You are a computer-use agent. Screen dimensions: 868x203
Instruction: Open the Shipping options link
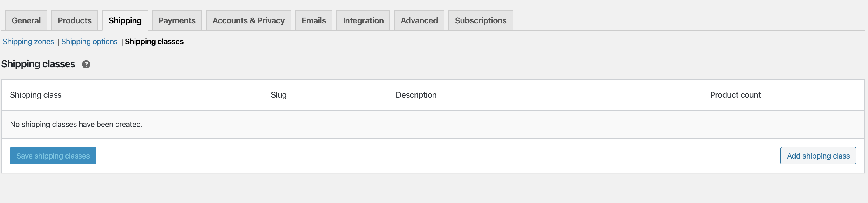point(89,42)
